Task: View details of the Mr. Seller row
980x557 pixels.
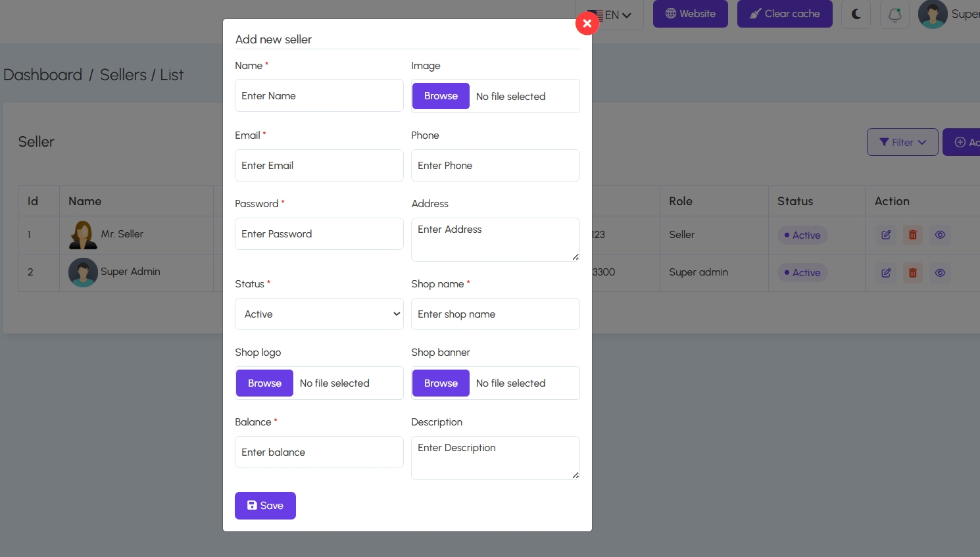Action: coord(941,235)
